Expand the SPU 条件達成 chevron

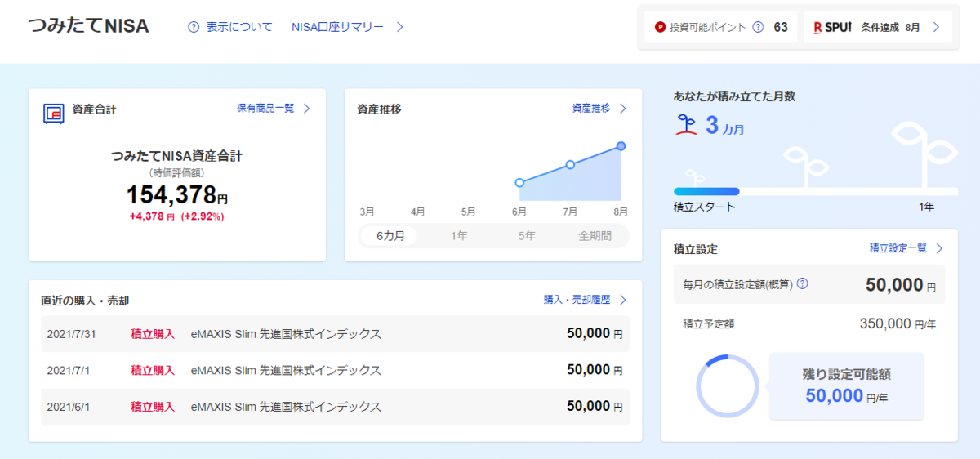[x=936, y=27]
